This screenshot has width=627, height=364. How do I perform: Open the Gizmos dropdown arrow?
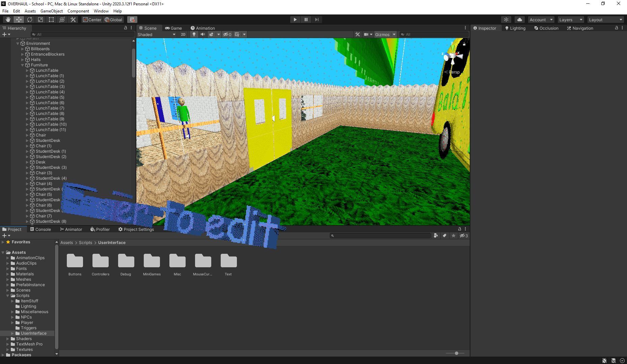pos(394,34)
